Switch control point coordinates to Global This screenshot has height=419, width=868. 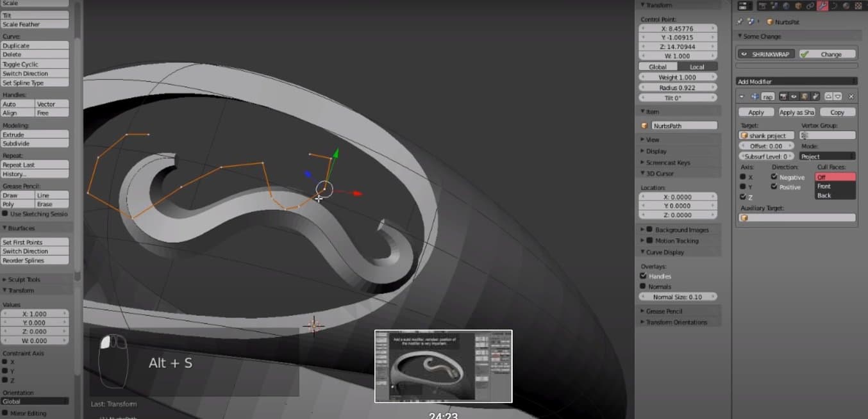pyautogui.click(x=658, y=67)
